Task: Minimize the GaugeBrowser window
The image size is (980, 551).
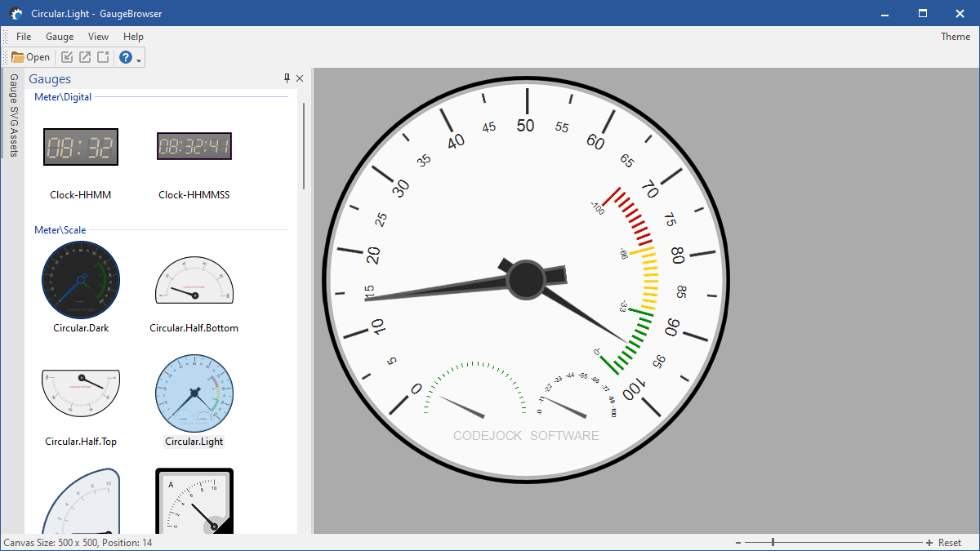Action: pyautogui.click(x=885, y=13)
